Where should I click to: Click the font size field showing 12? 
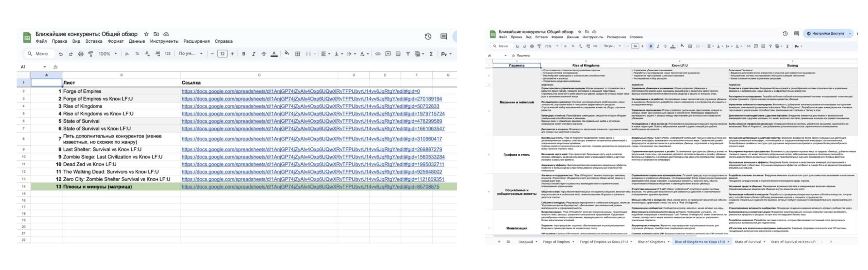[223, 54]
